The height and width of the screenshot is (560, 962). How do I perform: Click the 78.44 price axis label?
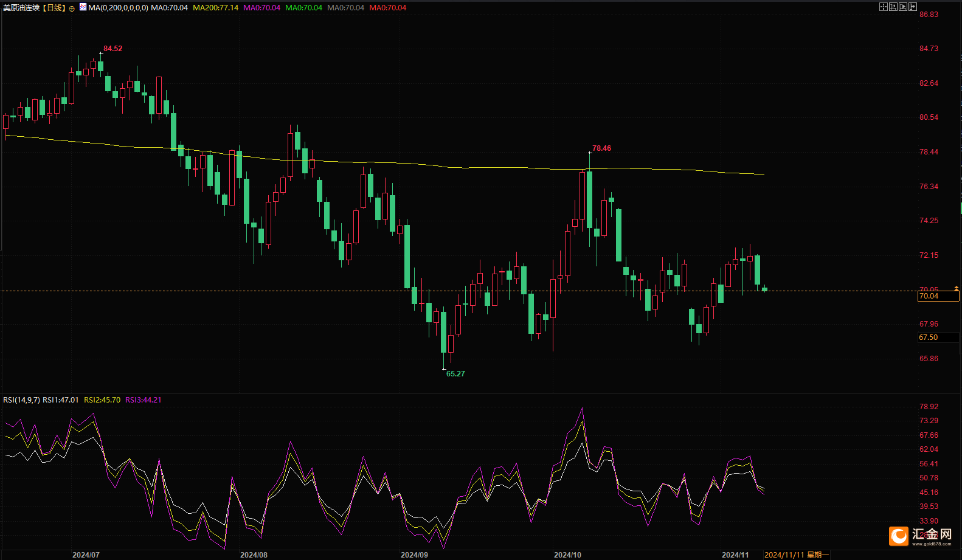pyautogui.click(x=929, y=152)
